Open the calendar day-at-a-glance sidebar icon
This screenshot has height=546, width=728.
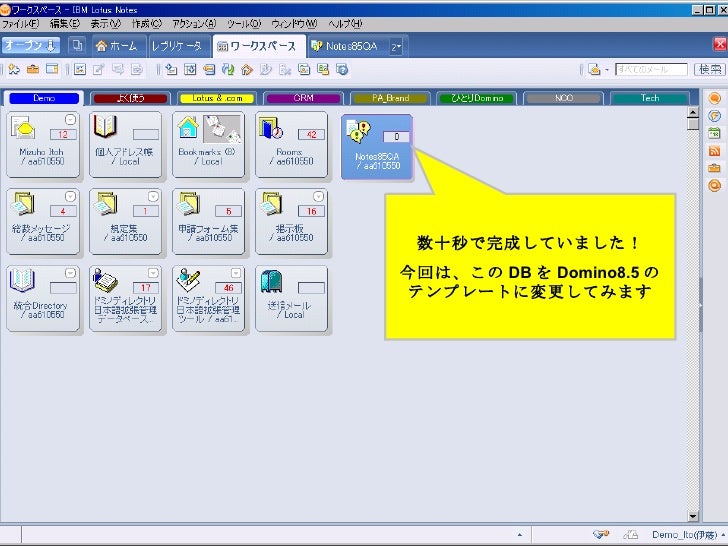(x=715, y=133)
